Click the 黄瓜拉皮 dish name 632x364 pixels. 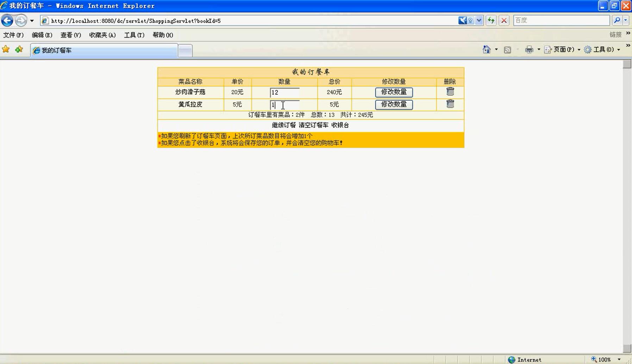click(190, 104)
